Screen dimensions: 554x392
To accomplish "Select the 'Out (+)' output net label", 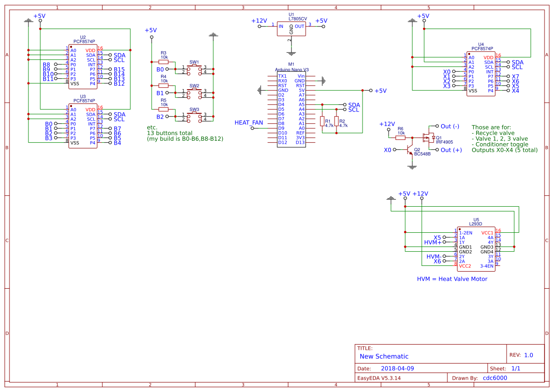I will pyautogui.click(x=451, y=150).
